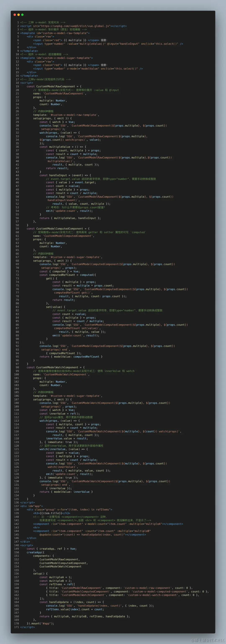Click the <hr> tag on line 143
Viewport: 226px width, 644px height.
click(x=36, y=527)
